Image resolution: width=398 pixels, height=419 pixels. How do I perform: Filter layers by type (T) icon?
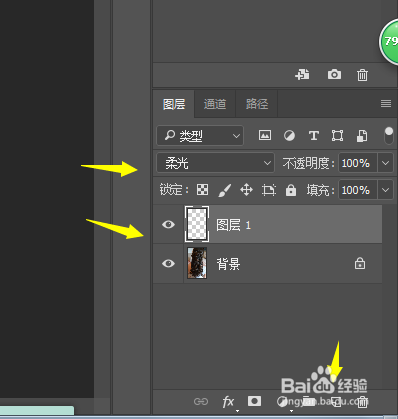(x=314, y=136)
